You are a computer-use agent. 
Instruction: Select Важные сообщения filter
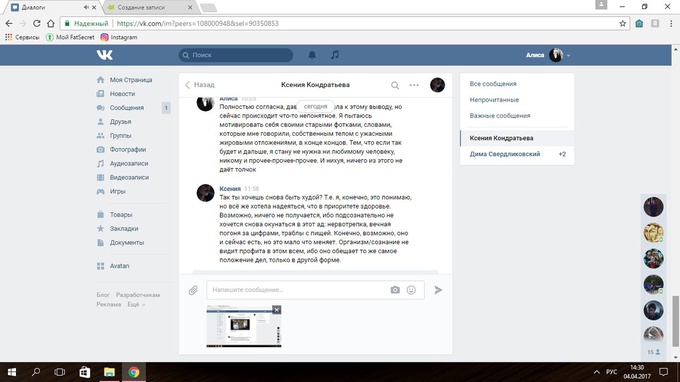(500, 116)
